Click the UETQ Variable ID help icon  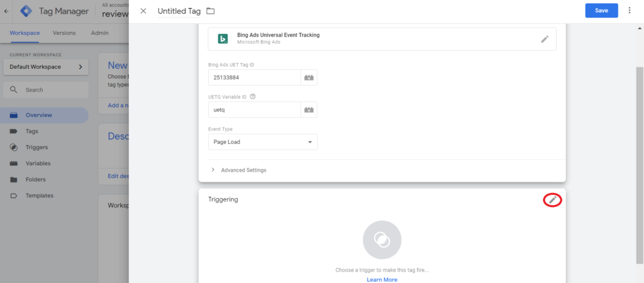click(253, 97)
